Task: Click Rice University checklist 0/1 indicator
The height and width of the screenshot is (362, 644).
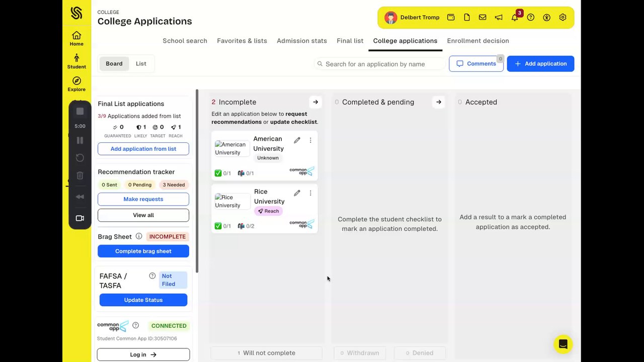Action: tap(222, 226)
